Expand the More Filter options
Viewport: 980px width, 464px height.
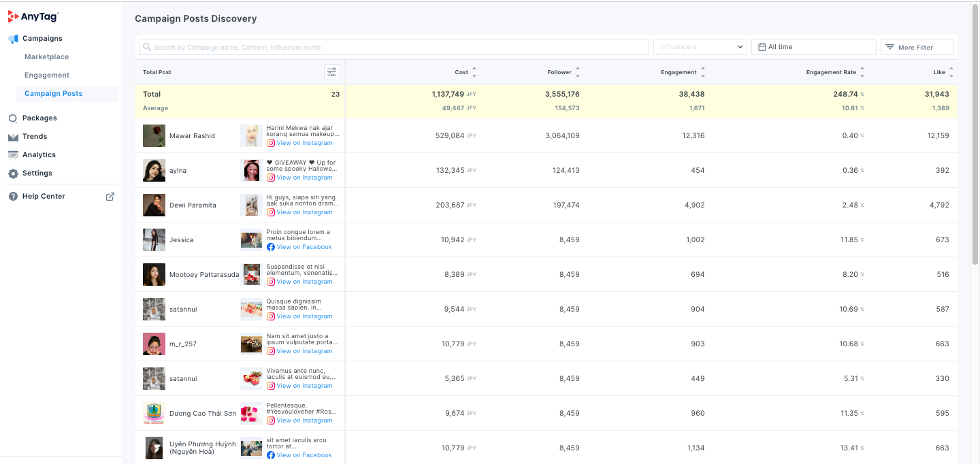point(917,47)
